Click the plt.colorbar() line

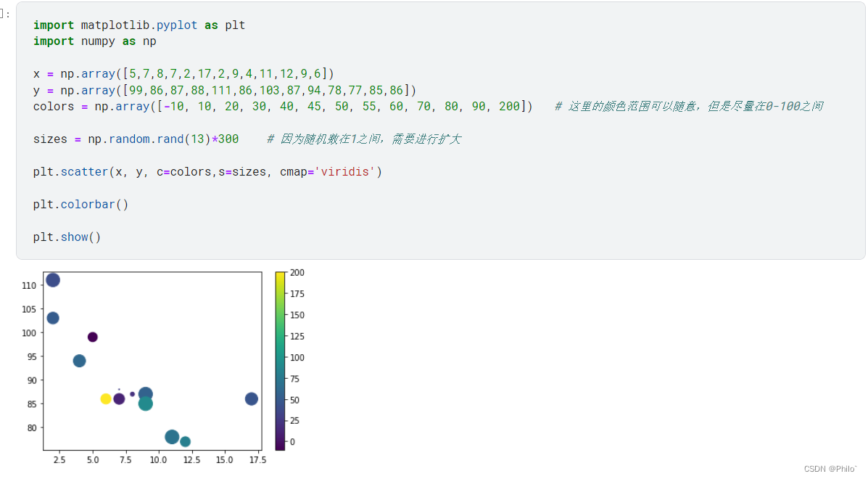coord(80,205)
